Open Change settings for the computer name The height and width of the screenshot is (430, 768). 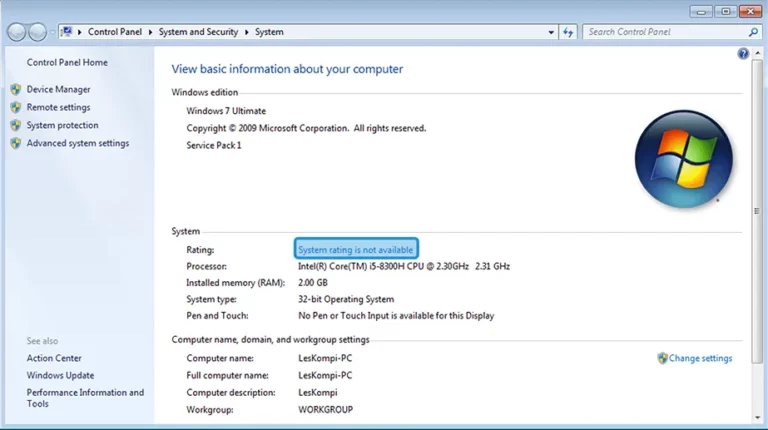(700, 358)
